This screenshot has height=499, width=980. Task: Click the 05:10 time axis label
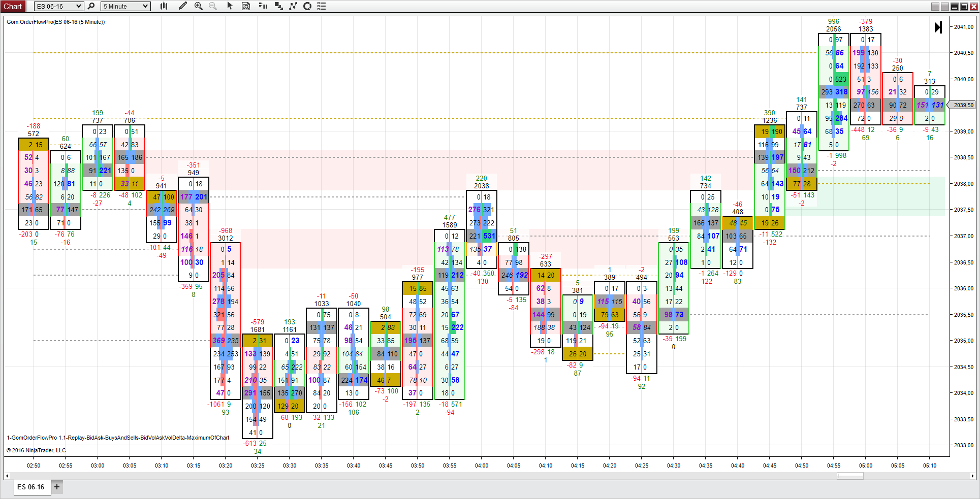930,465
